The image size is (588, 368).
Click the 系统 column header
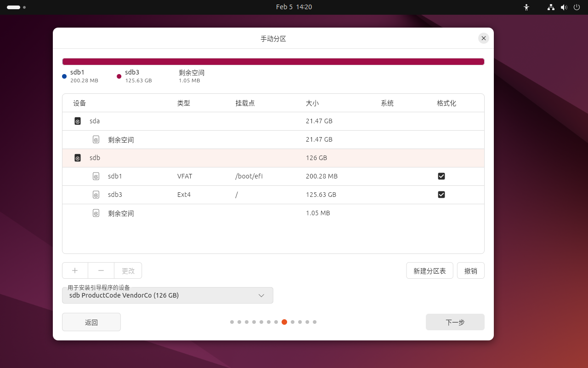(x=387, y=103)
